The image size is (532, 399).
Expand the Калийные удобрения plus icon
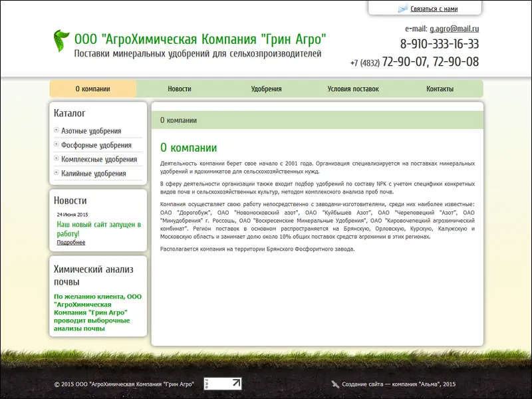(57, 172)
